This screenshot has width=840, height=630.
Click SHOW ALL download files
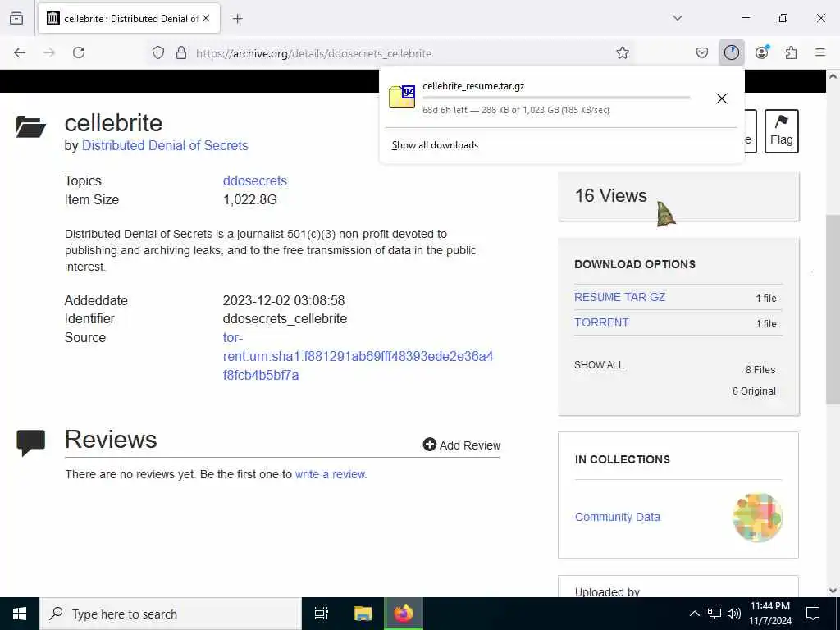click(x=599, y=365)
